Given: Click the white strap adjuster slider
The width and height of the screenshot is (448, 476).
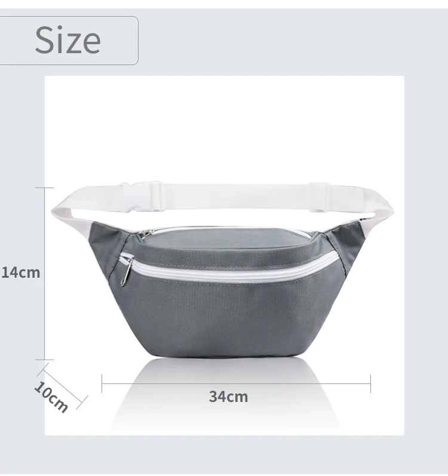Looking at the screenshot, I should 319,196.
